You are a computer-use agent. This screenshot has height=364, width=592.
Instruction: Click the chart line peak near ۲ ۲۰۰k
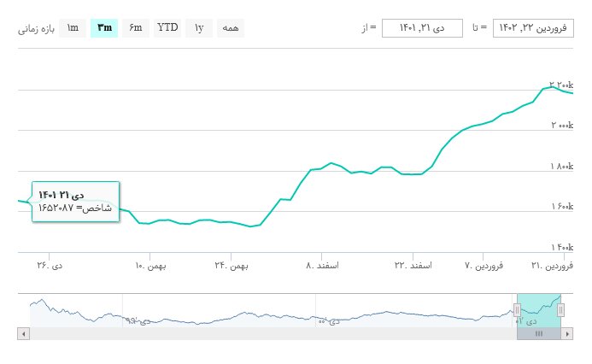pyautogui.click(x=552, y=87)
